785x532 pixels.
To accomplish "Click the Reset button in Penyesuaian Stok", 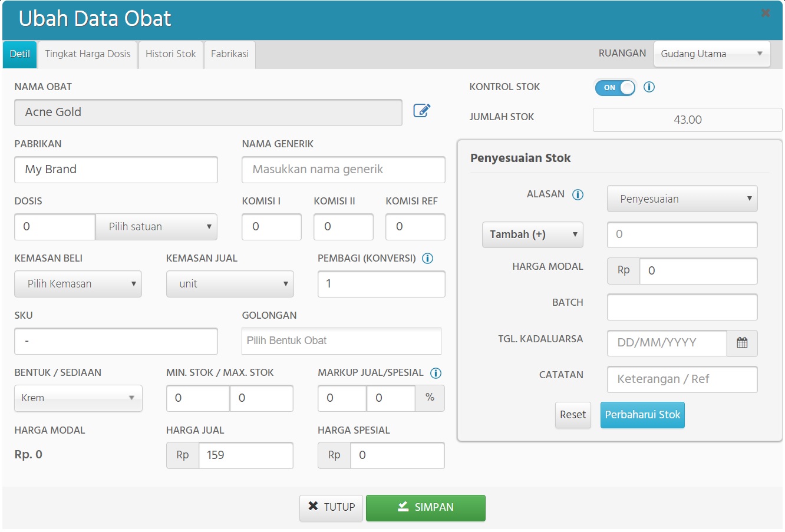I will (572, 415).
